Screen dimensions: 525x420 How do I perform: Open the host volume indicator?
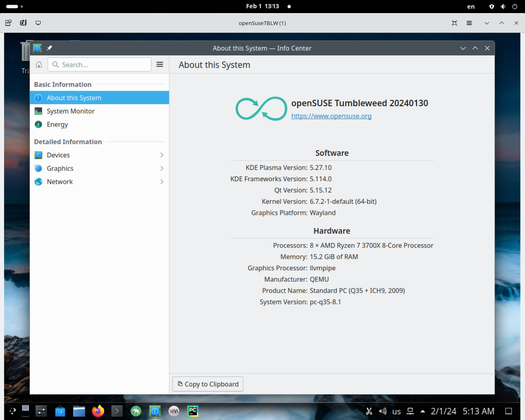pyautogui.click(x=503, y=7)
